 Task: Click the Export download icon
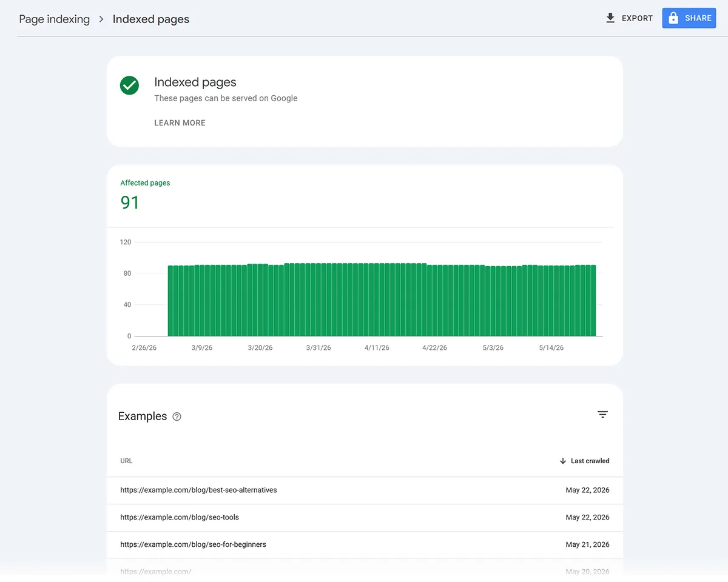pos(610,18)
